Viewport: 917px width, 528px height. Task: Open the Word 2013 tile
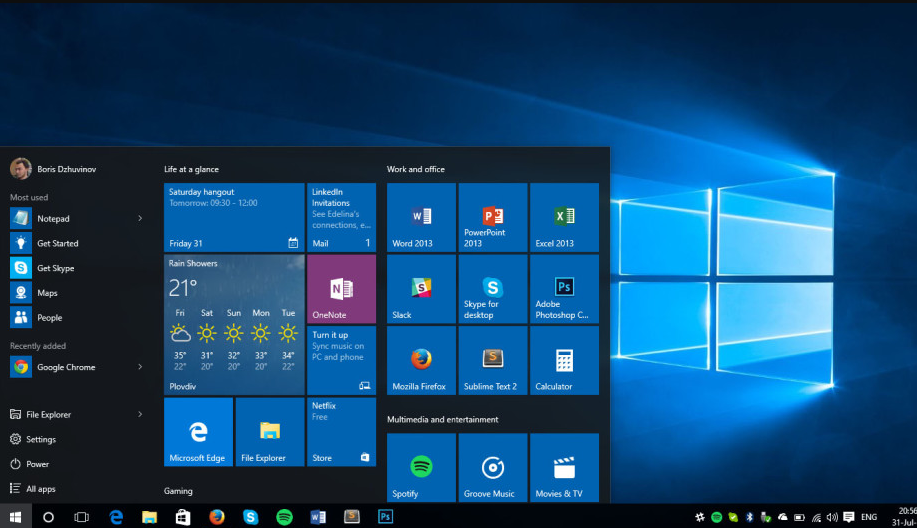pyautogui.click(x=421, y=218)
